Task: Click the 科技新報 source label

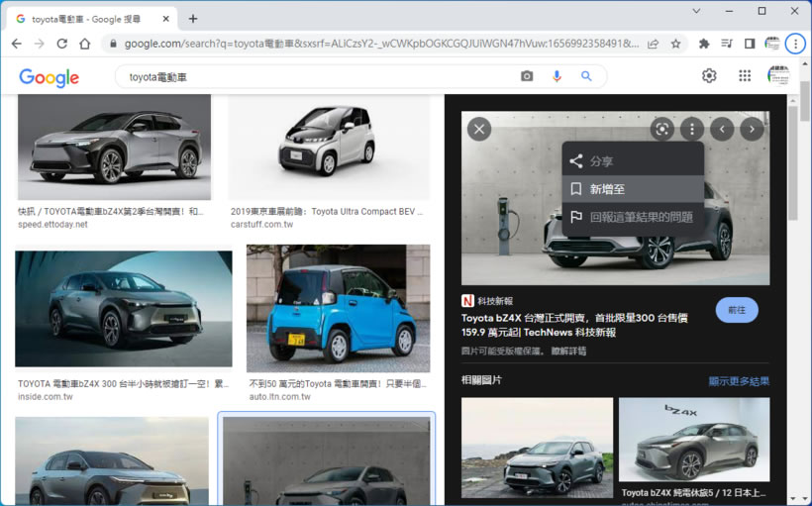Action: [495, 301]
